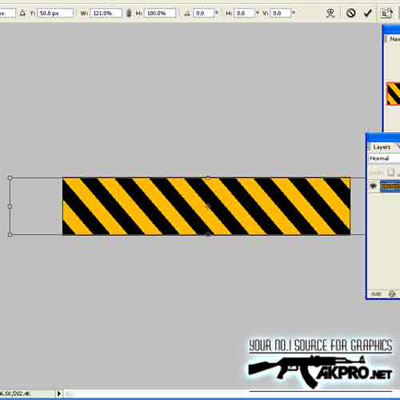Click the height field showing 100.0%
The width and height of the screenshot is (400, 400).
tap(160, 13)
